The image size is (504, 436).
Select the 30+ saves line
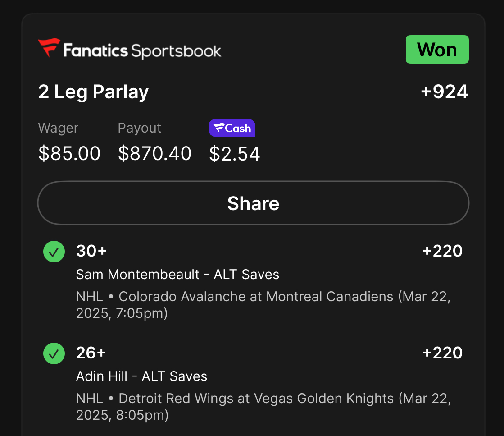coord(91,251)
